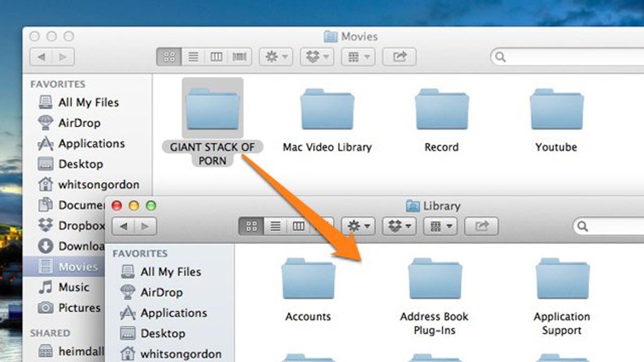The width and height of the screenshot is (644, 362).
Task: Click the search field in Movies window
Action: click(567, 57)
